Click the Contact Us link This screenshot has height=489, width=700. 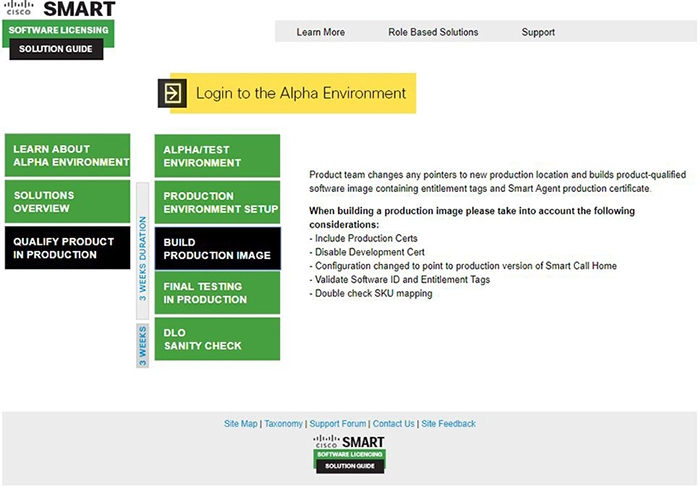point(393,423)
